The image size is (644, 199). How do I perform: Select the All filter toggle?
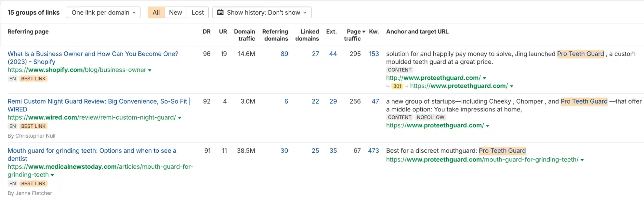[x=156, y=13]
